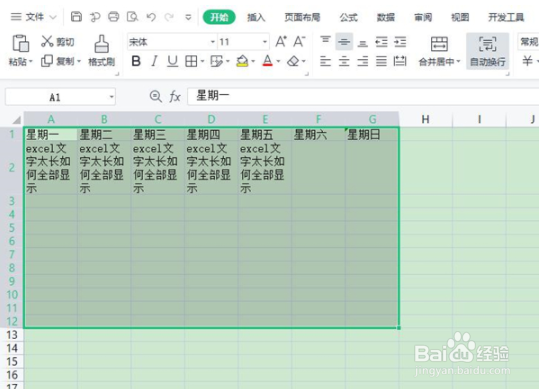Expand quick access toolbar customization arrow

coord(188,17)
